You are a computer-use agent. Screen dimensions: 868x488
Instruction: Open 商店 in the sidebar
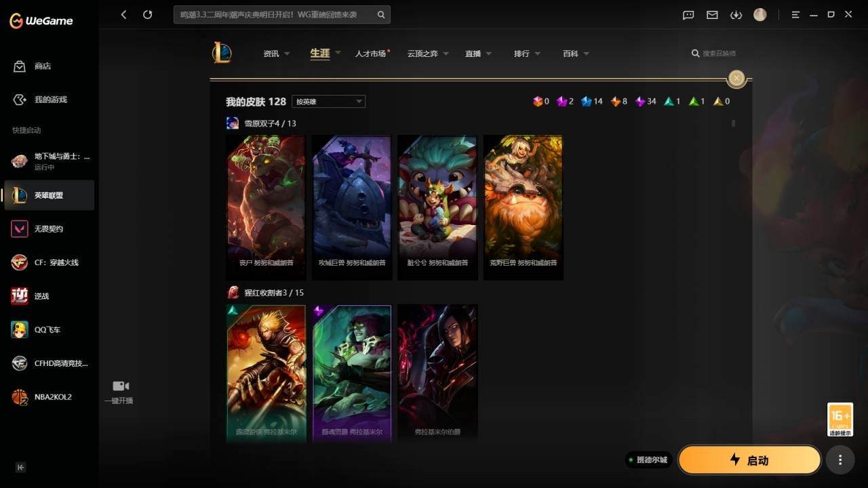pyautogui.click(x=49, y=66)
